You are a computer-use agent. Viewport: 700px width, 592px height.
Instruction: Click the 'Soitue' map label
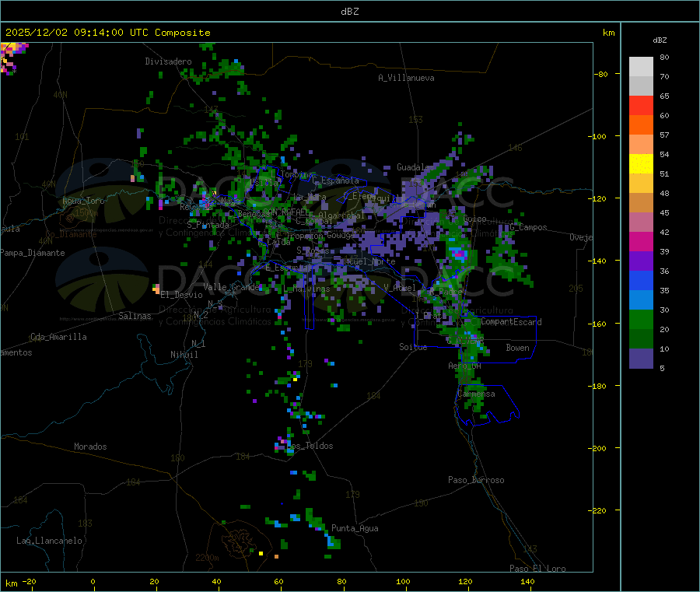tap(413, 347)
